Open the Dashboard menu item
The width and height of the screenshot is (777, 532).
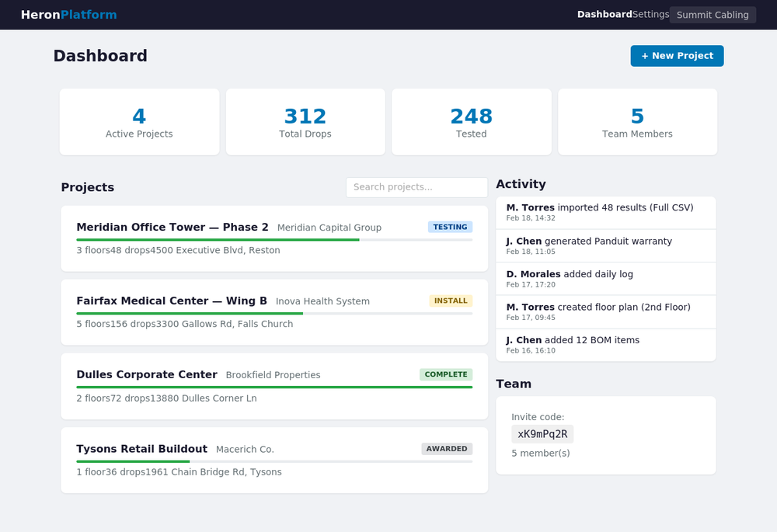(x=605, y=14)
